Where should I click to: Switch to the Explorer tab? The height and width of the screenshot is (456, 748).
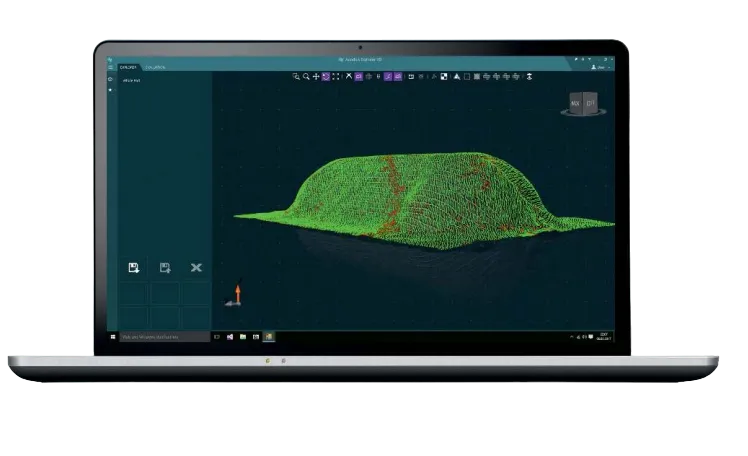coord(128,67)
